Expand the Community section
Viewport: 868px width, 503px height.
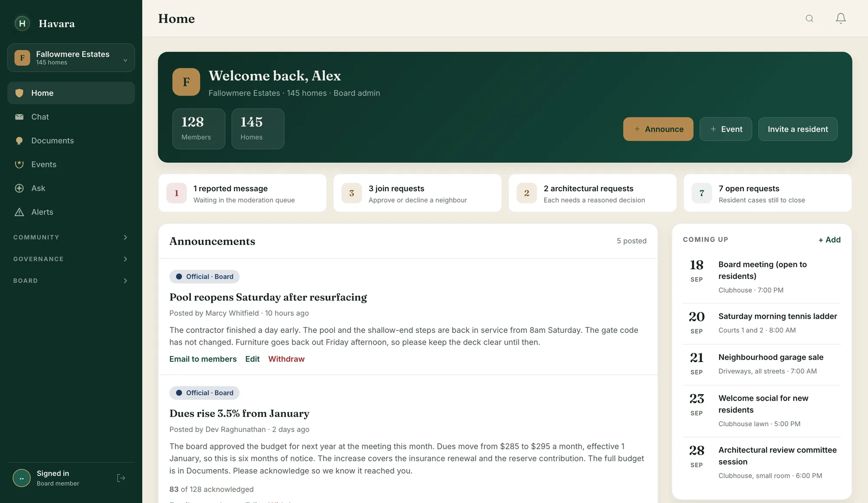click(x=71, y=237)
